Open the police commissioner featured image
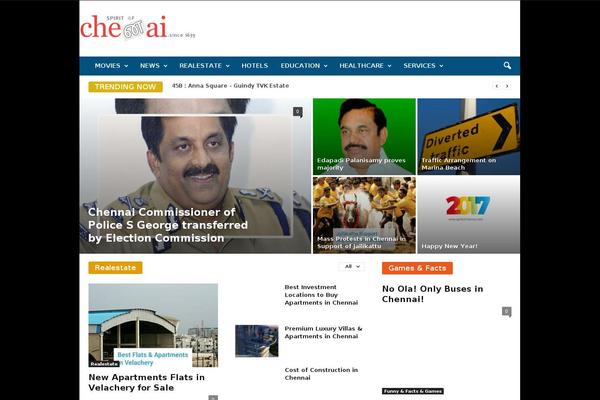Screen dimensions: 600x400 (195, 176)
